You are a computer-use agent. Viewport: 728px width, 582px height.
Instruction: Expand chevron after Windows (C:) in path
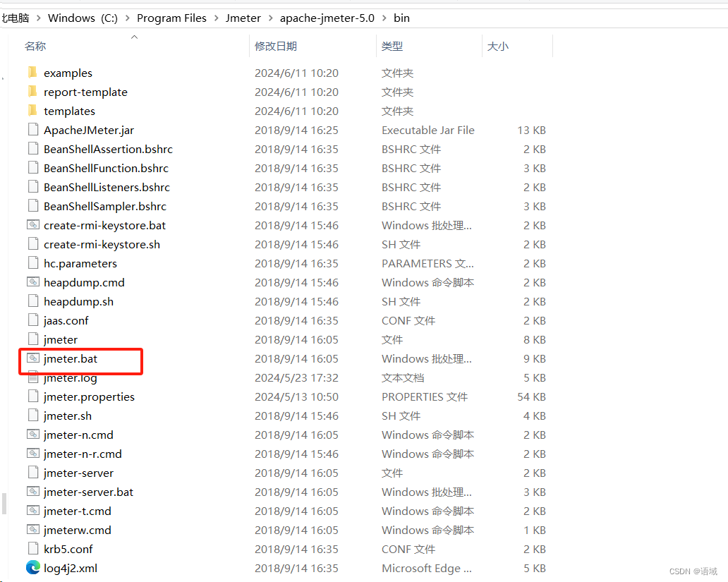click(x=127, y=18)
